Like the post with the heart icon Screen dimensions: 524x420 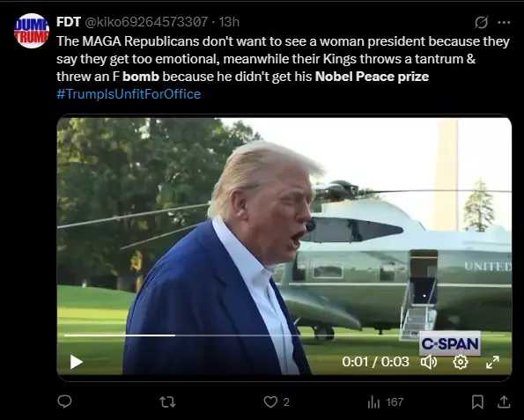pyautogui.click(x=270, y=402)
